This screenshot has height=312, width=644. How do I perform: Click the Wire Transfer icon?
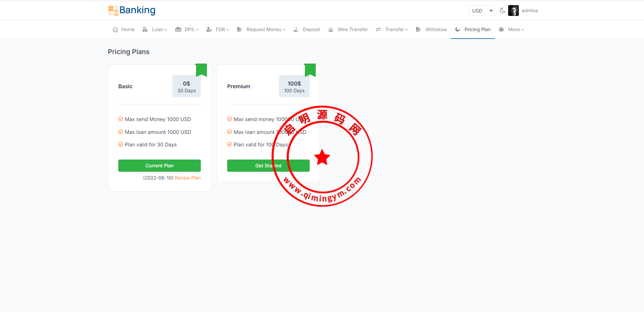[x=331, y=29]
